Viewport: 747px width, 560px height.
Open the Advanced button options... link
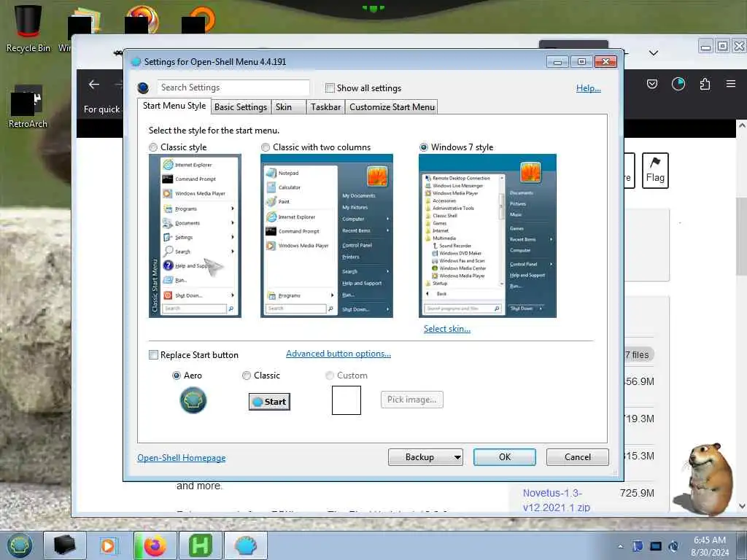point(338,354)
